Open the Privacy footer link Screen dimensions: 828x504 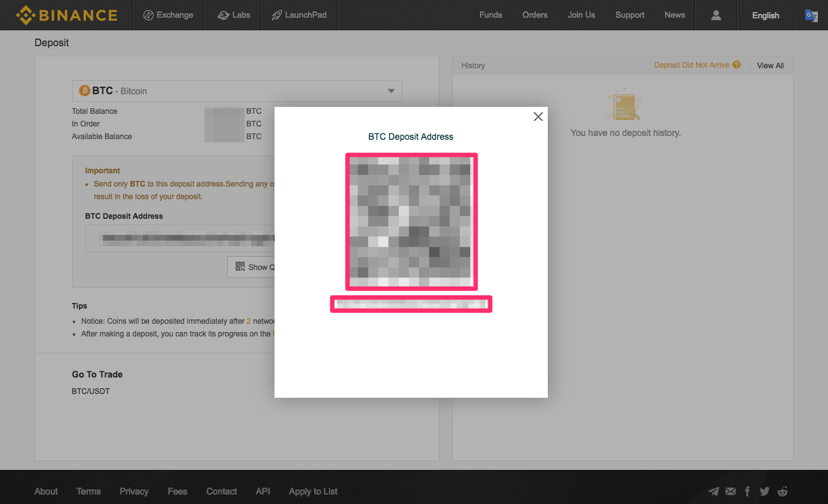(x=134, y=491)
